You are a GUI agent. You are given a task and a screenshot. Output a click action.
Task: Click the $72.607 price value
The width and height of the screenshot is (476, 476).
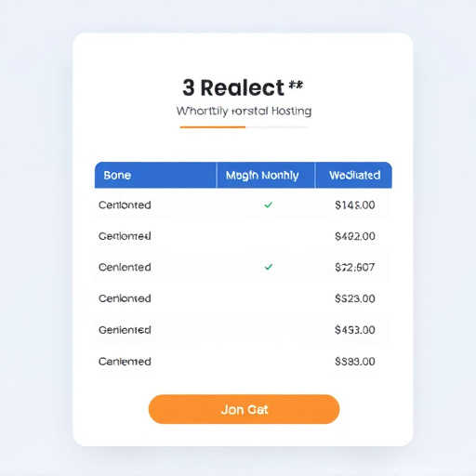click(x=355, y=267)
